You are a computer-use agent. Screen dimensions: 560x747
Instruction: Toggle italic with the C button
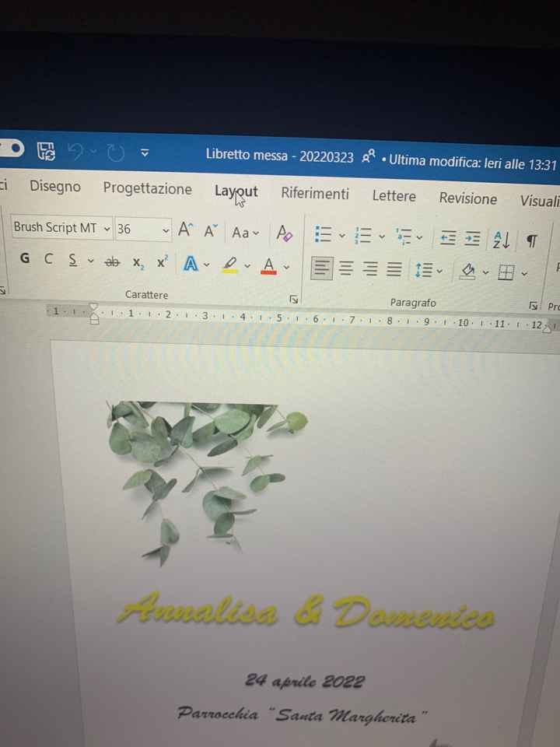[x=48, y=258]
